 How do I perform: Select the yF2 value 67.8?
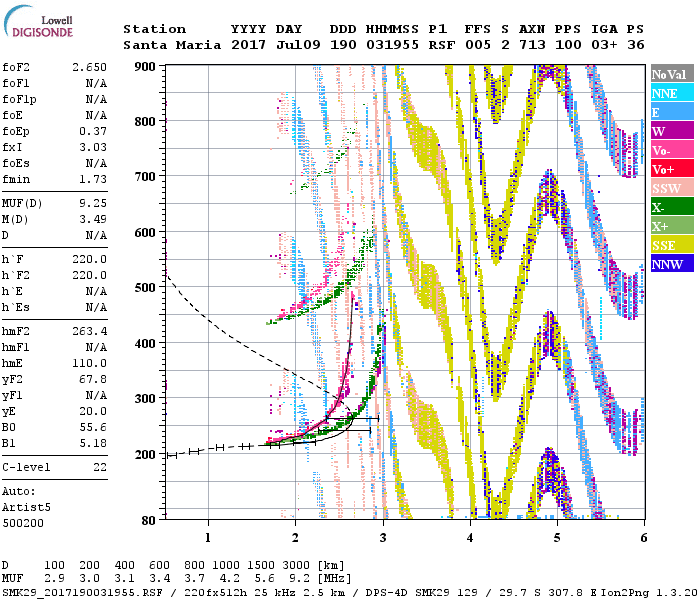coord(93,379)
